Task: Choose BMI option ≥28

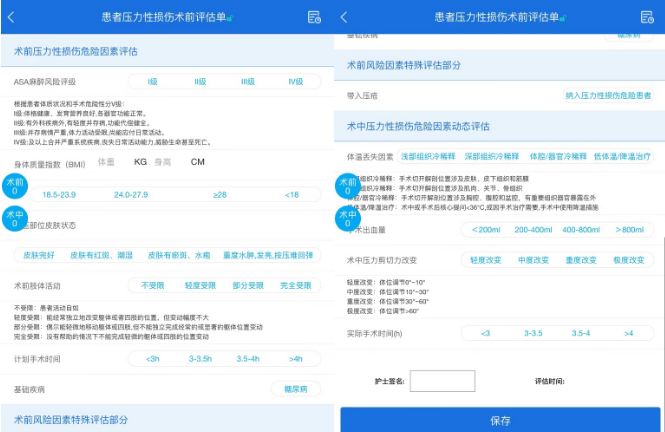Action: click(x=220, y=195)
